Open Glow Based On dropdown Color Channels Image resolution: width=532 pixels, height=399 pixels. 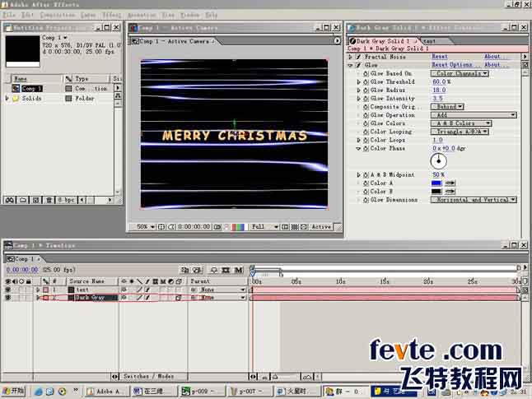[x=460, y=73]
